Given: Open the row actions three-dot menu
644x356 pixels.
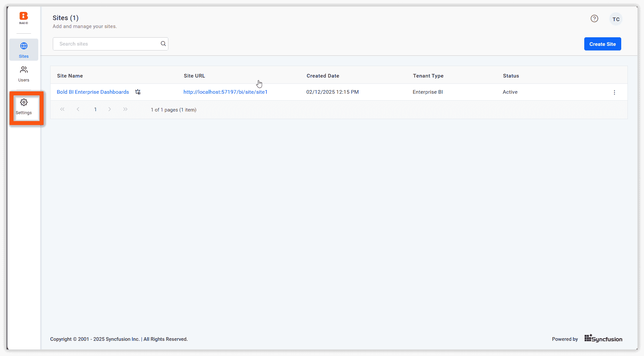Looking at the screenshot, I should click(614, 92).
